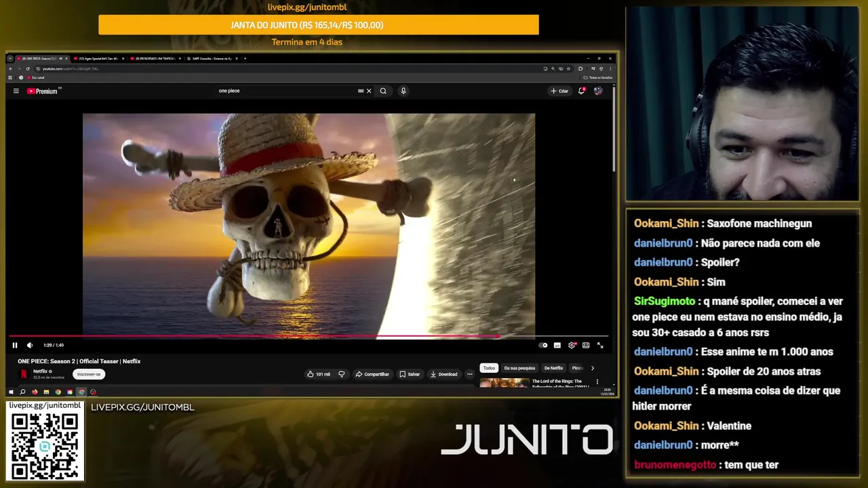Reload the page with refresh icon

click(x=27, y=68)
